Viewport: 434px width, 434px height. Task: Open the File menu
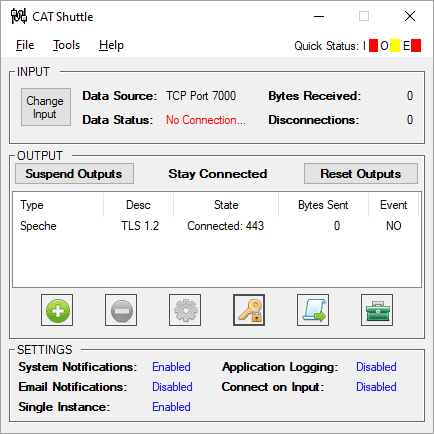coord(25,45)
